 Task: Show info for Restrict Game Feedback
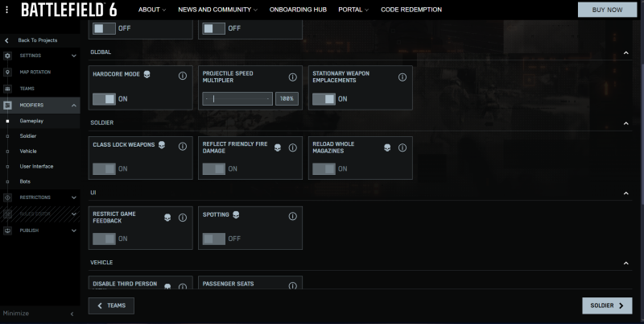[x=183, y=218]
